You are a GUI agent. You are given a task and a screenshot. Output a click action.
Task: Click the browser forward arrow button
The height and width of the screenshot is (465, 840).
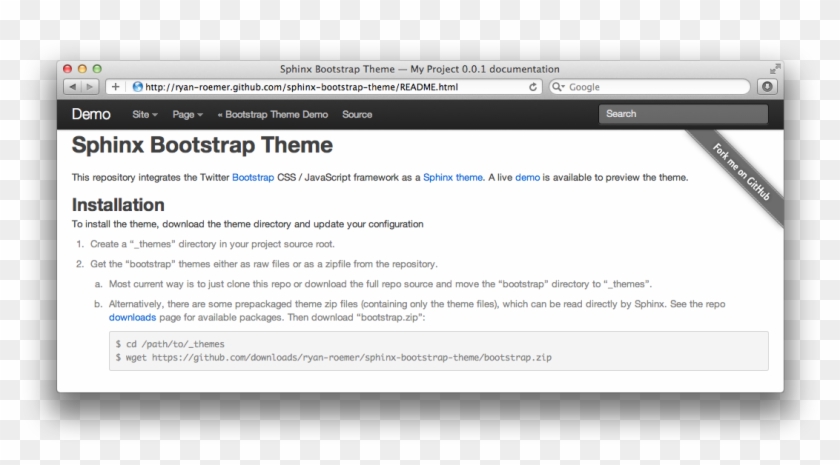point(89,87)
